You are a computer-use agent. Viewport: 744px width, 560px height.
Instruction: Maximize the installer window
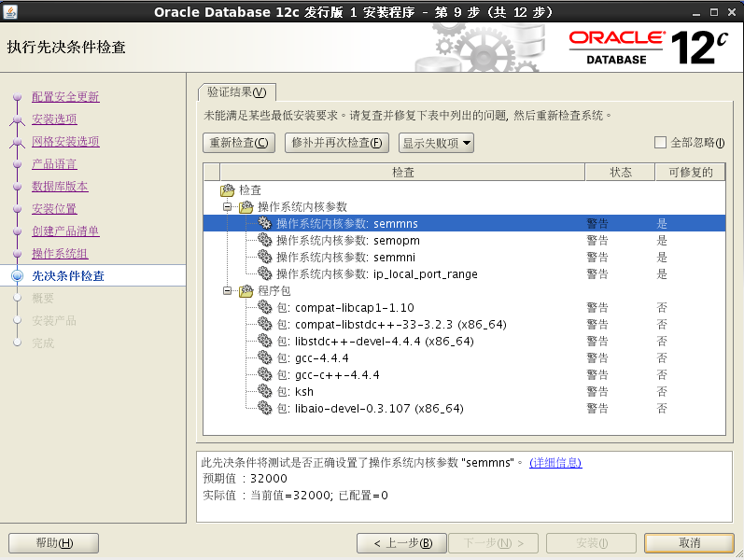[713, 12]
